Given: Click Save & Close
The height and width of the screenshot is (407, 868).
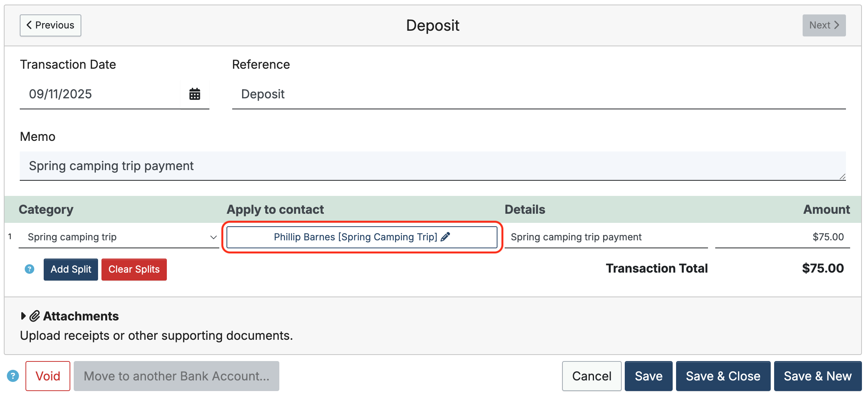Looking at the screenshot, I should [723, 376].
